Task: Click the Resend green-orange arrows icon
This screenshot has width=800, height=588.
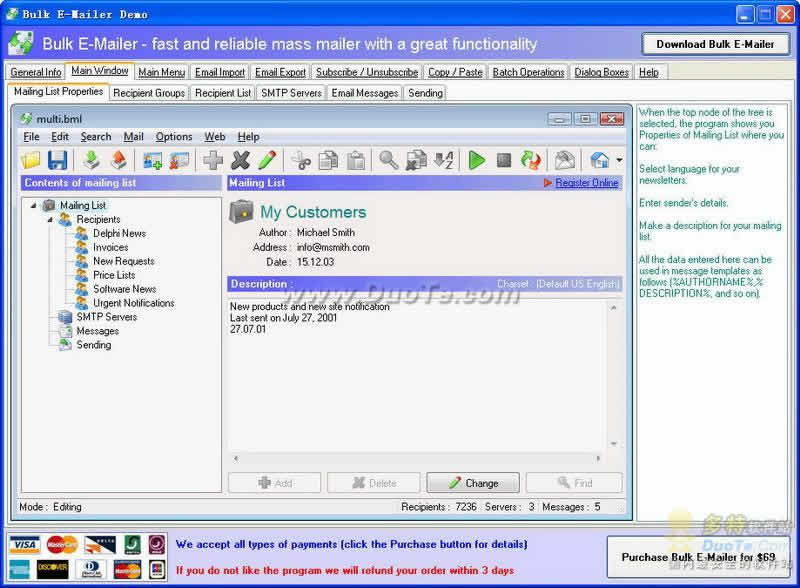Action: [531, 160]
